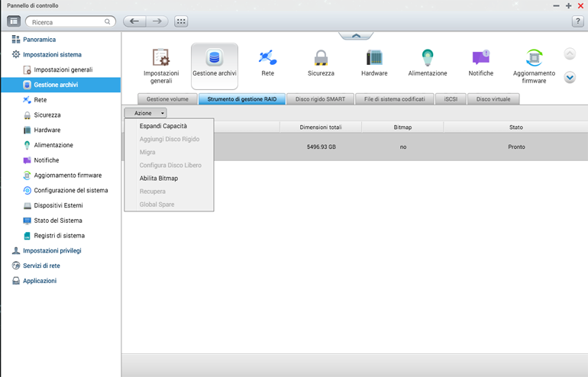Image resolution: width=588 pixels, height=377 pixels.
Task: Select Stato del Sistema in sidebar
Action: 58,221
